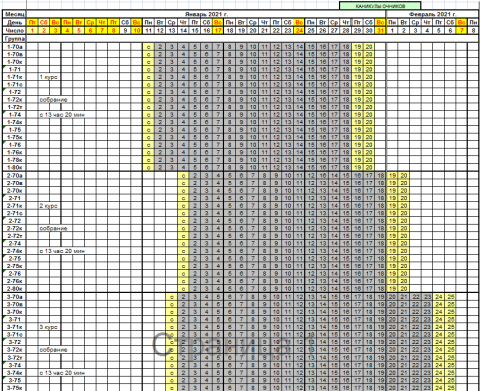Click red date cell 17 in January
The height and width of the screenshot is (391, 480).
coord(218,30)
